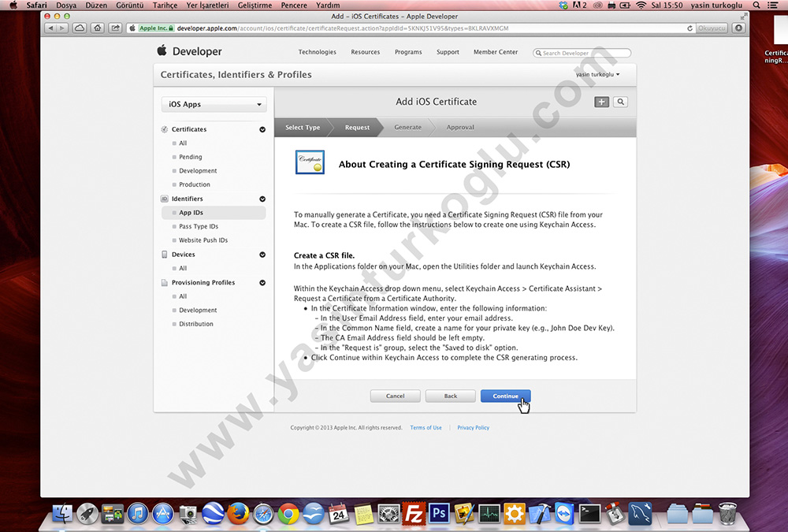Open the Technologies nav menu
The width and height of the screenshot is (788, 532).
(317, 52)
